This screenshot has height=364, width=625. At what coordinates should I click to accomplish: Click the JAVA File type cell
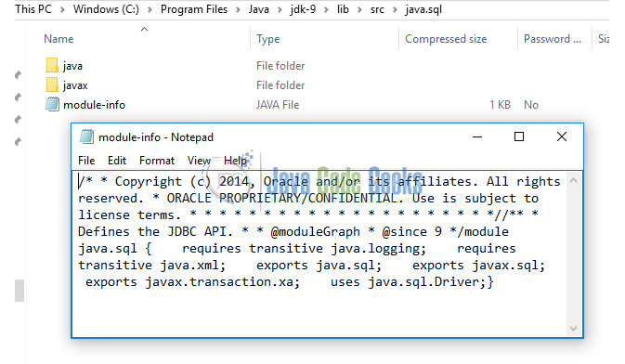278,105
